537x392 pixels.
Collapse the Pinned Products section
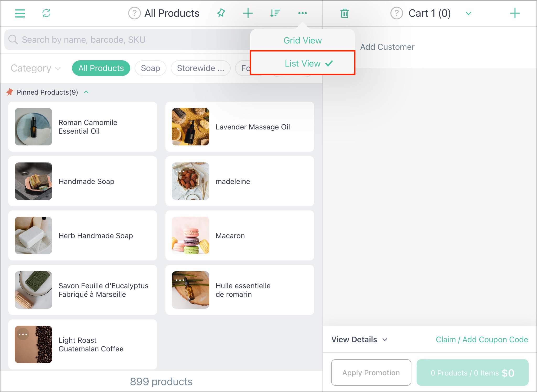tap(86, 92)
